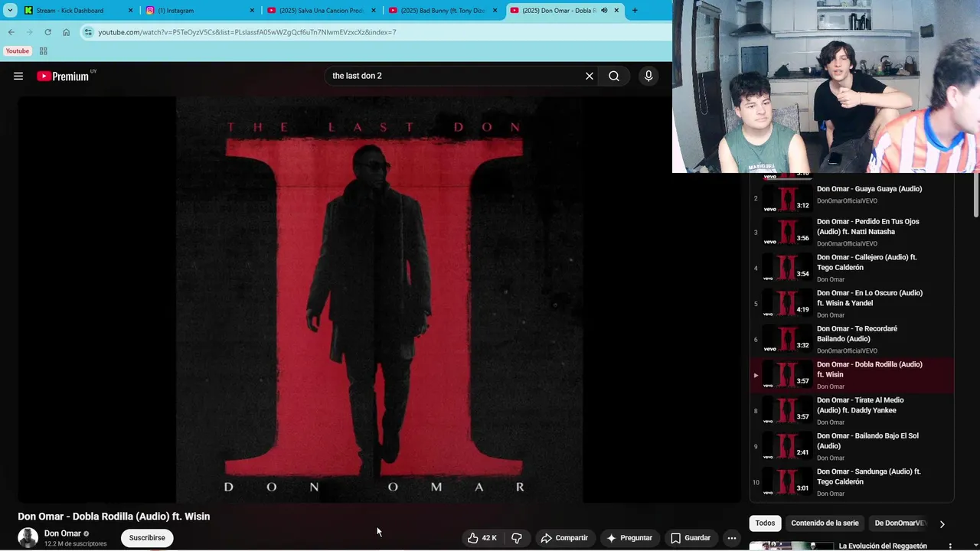Select current Dobla Rodilla playlist item
The image size is (980, 551).
pyautogui.click(x=851, y=375)
